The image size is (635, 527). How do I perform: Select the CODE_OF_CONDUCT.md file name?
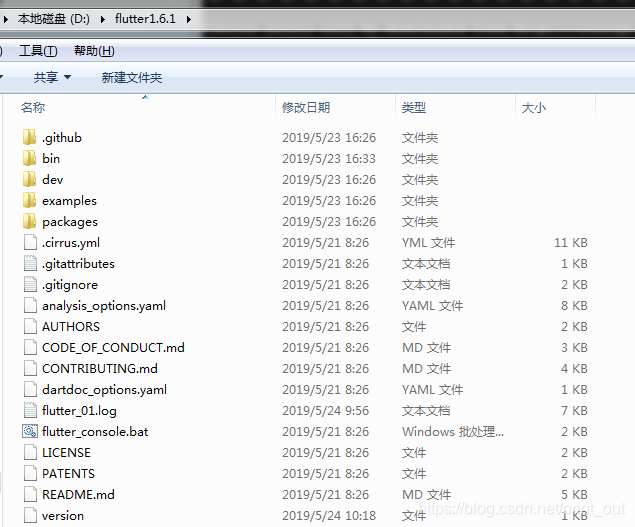point(113,348)
